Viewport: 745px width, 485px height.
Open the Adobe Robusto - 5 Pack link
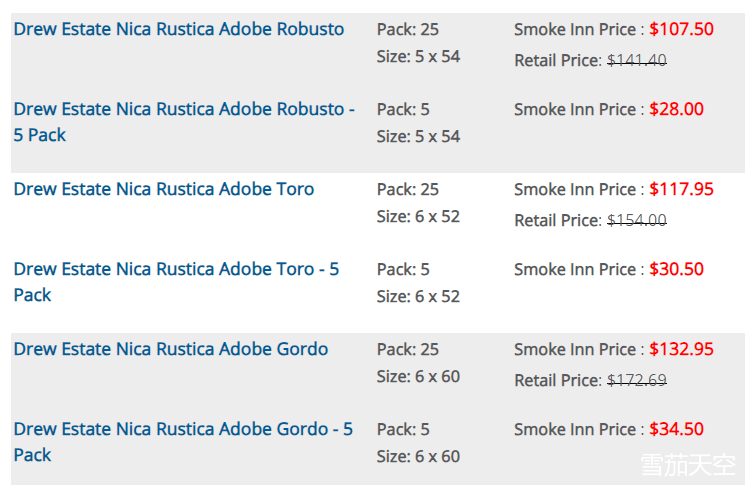(184, 109)
